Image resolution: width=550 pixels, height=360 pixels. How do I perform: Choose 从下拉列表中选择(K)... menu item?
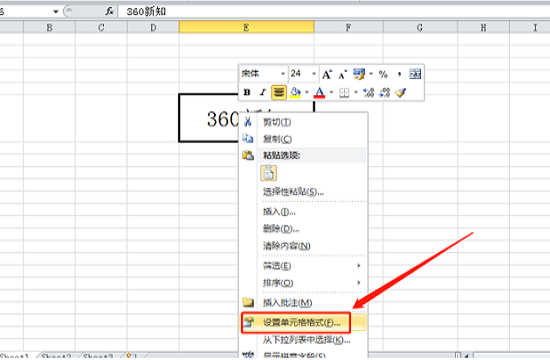coord(304,340)
